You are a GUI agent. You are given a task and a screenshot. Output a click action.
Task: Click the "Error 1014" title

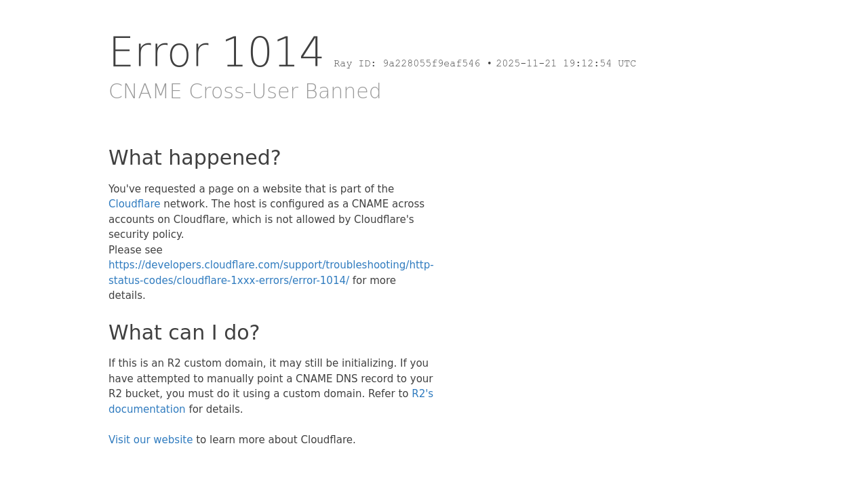point(216,53)
